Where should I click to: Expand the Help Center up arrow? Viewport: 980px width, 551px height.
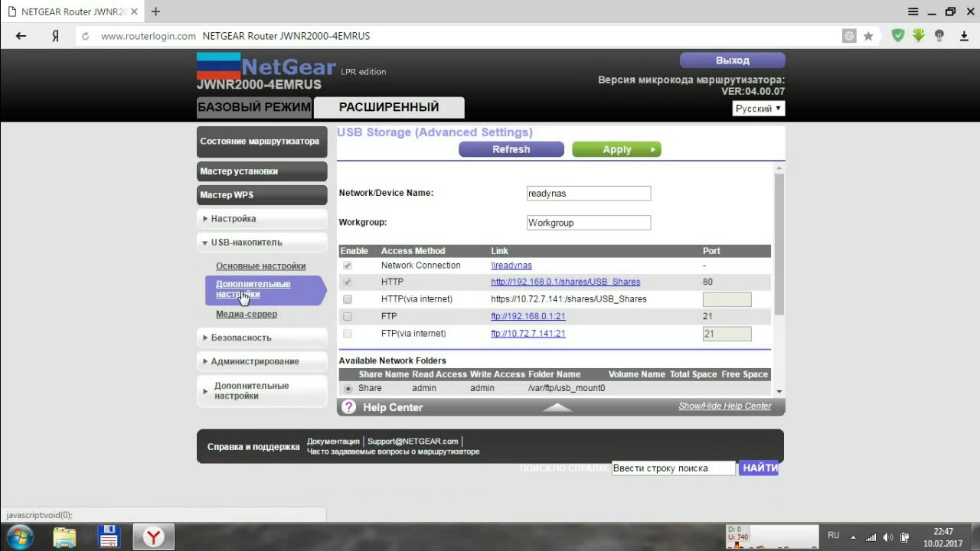[x=557, y=408]
